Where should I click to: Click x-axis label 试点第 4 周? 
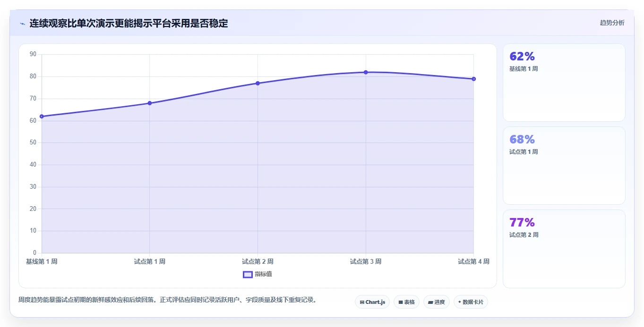(x=473, y=261)
